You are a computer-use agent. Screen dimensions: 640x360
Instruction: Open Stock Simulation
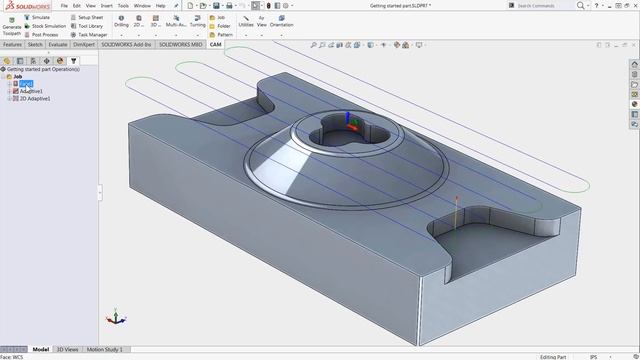click(45, 26)
